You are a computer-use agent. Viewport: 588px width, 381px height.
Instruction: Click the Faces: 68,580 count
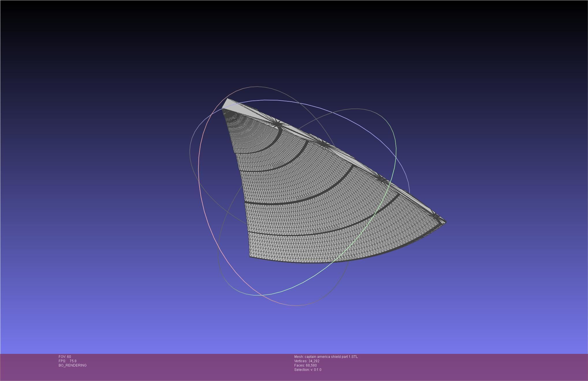(x=306, y=365)
